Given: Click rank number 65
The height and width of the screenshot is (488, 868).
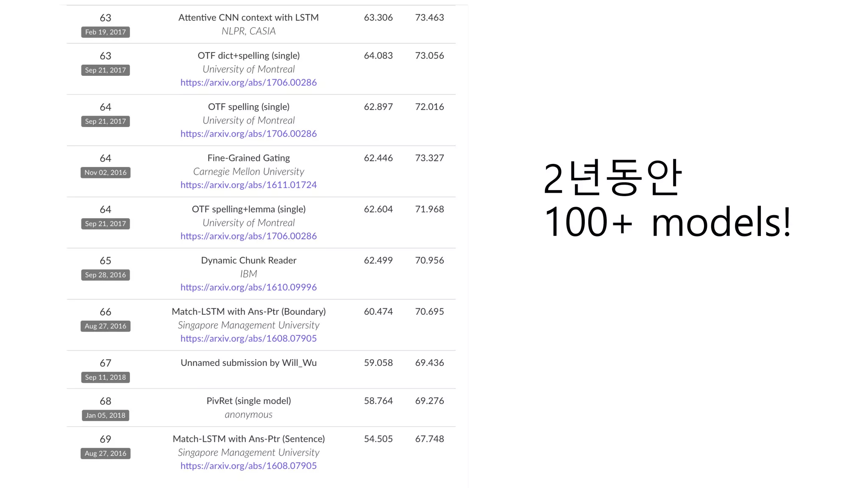Looking at the screenshot, I should (106, 261).
